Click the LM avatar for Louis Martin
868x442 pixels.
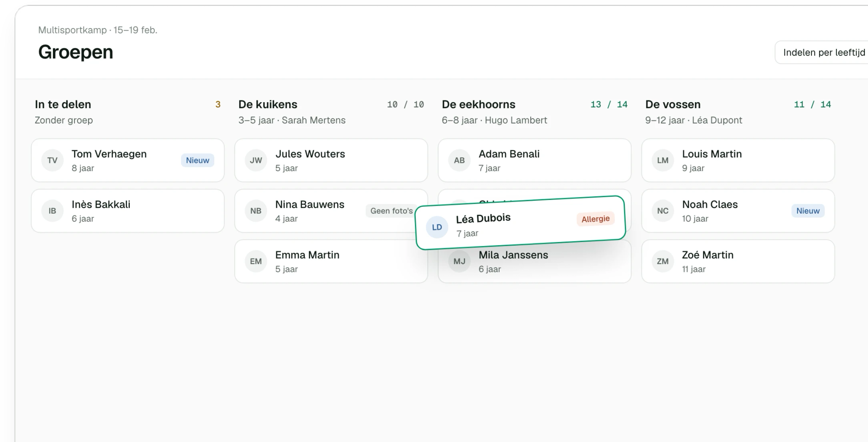tap(663, 160)
